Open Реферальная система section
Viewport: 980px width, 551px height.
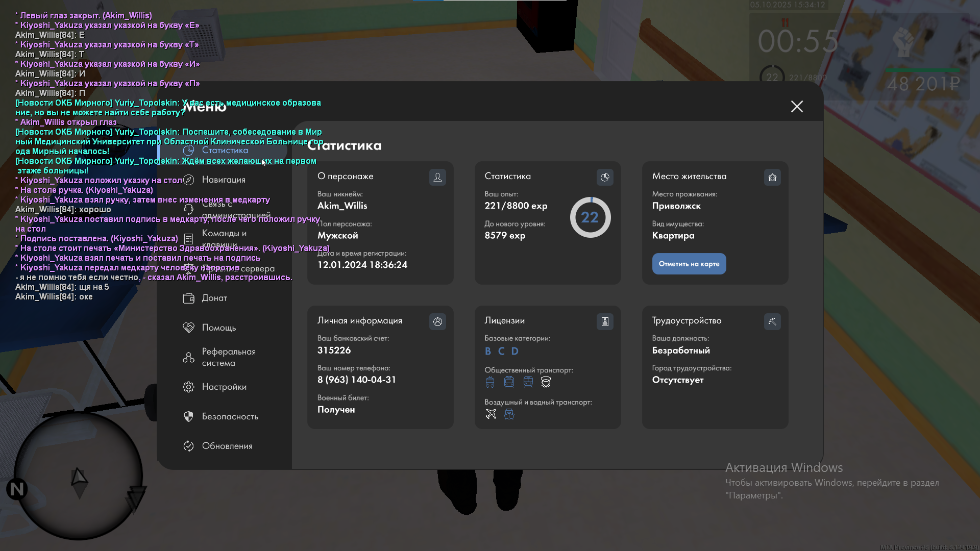[228, 357]
